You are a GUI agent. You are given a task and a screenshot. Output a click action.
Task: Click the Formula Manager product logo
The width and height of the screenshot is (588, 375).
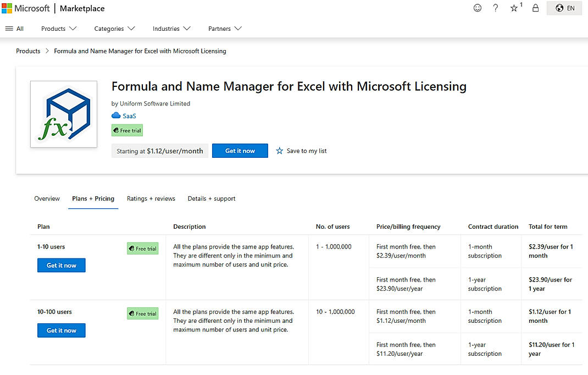tap(64, 114)
